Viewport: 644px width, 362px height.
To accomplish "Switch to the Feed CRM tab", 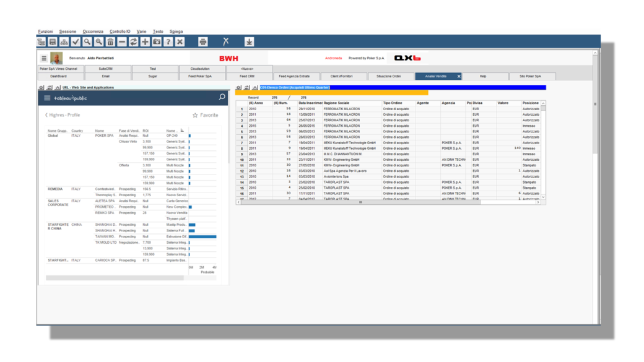I will coord(250,76).
